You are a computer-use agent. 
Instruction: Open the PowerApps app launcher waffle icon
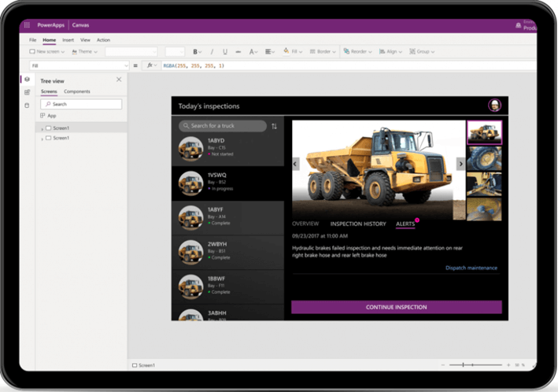tap(27, 25)
